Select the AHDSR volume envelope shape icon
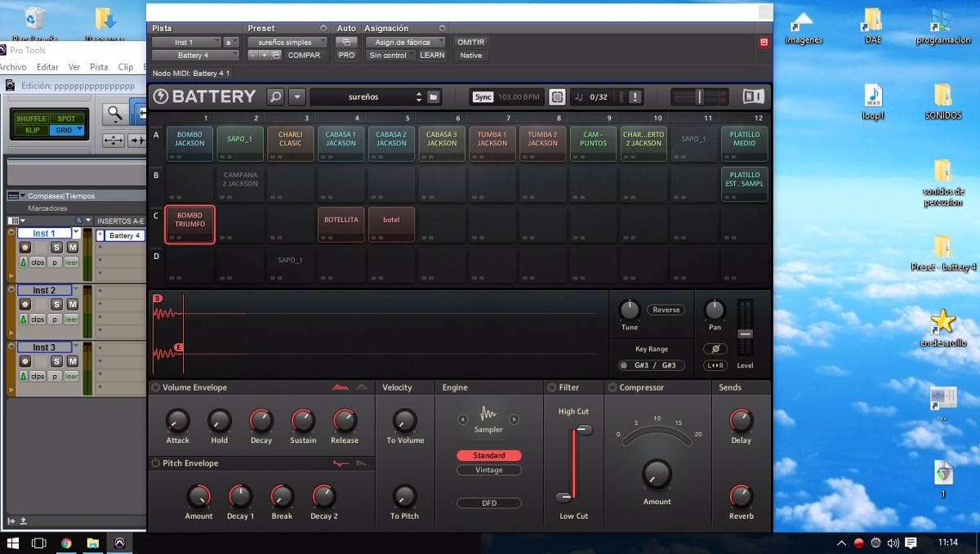The width and height of the screenshot is (980, 554). pos(341,387)
